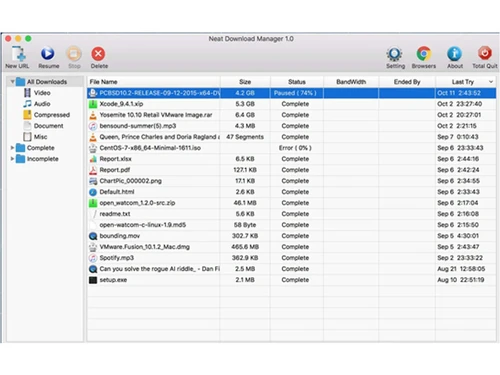Sort by Status column header
This screenshot has height=375, width=500.
[297, 82]
